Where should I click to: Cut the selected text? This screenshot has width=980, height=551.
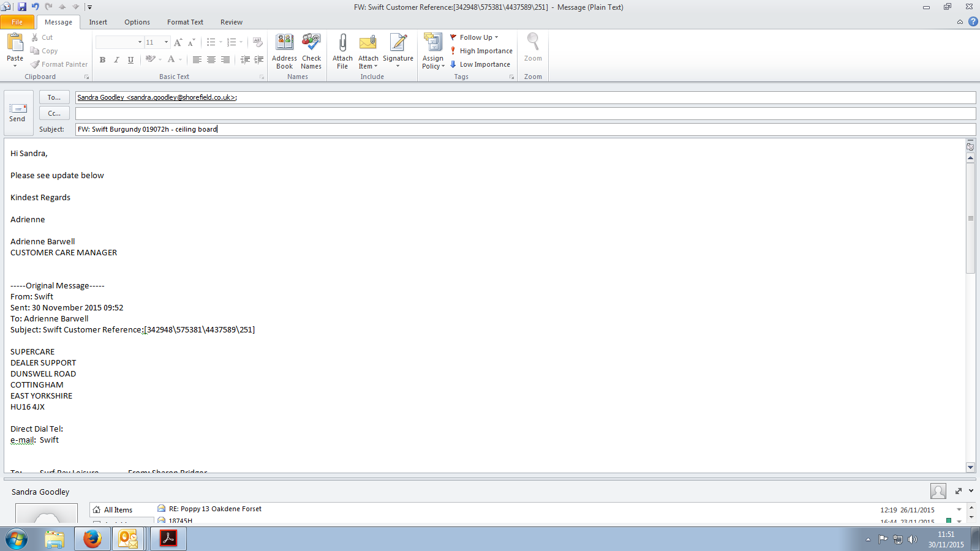(x=42, y=37)
